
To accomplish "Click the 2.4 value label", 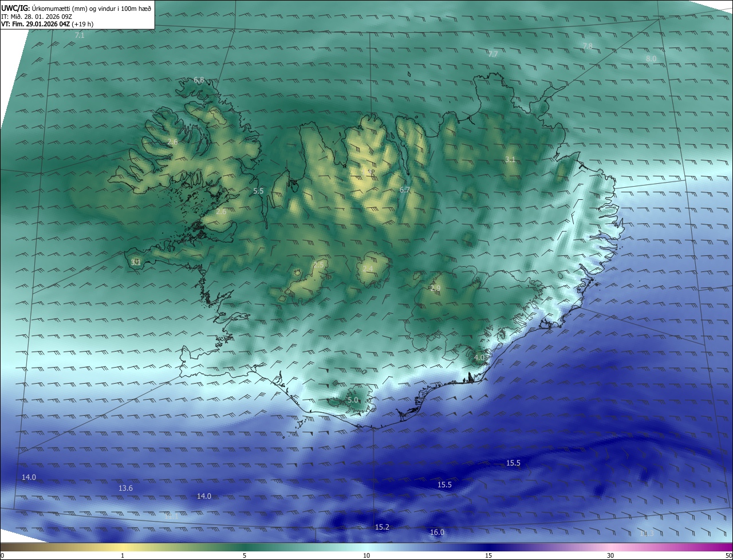I will coord(368,269).
